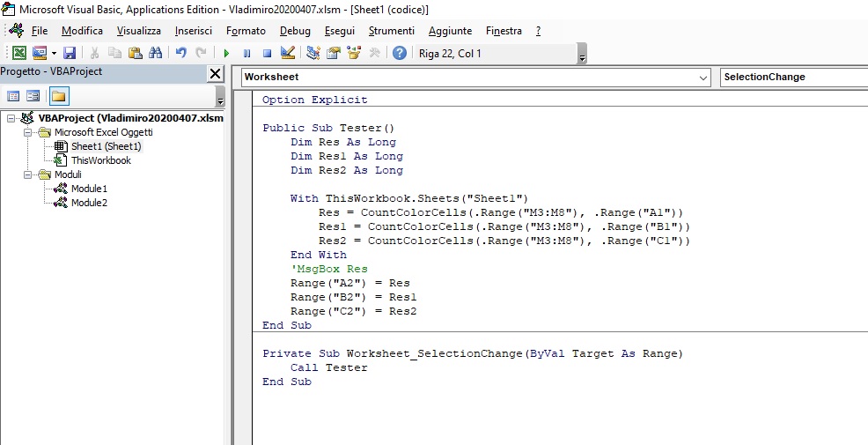Open the Inserisci menu
868x445 pixels.
click(194, 31)
